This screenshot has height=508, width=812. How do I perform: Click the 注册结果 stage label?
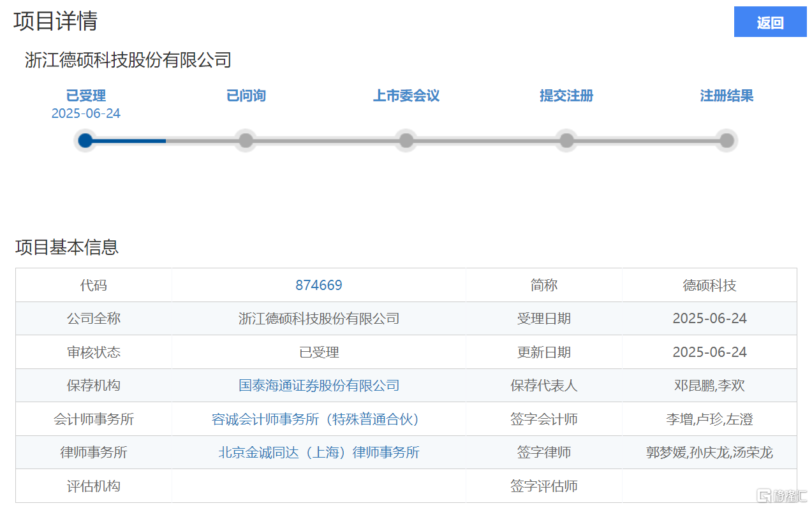(727, 96)
